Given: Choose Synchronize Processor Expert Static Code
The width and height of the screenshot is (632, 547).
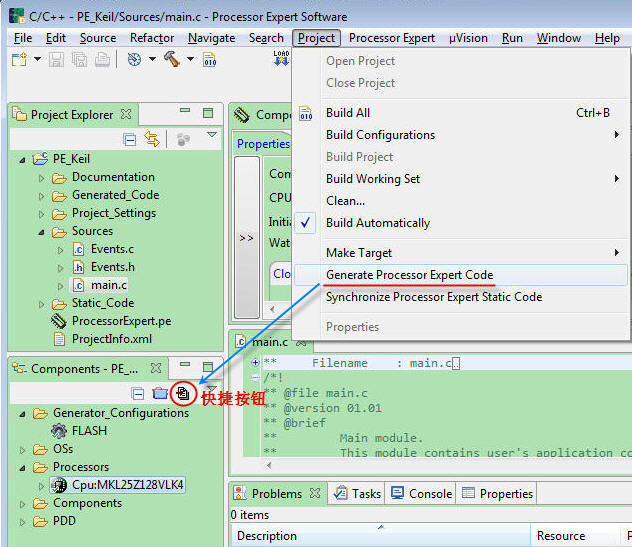Looking at the screenshot, I should (461, 297).
